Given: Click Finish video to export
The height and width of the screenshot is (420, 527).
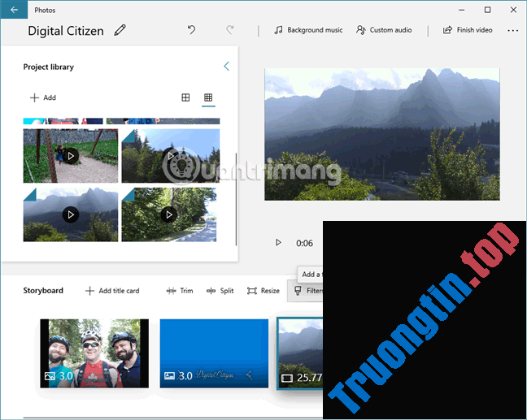Looking at the screenshot, I should coord(468,30).
